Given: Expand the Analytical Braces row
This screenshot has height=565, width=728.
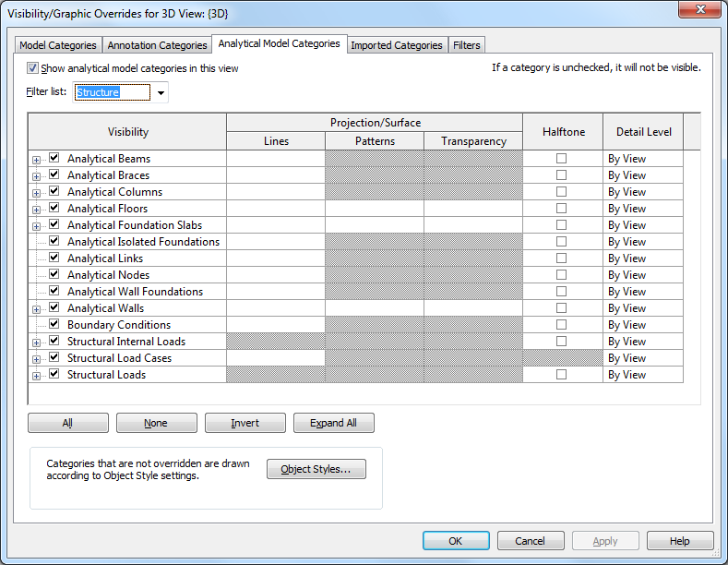Looking at the screenshot, I should pyautogui.click(x=36, y=176).
